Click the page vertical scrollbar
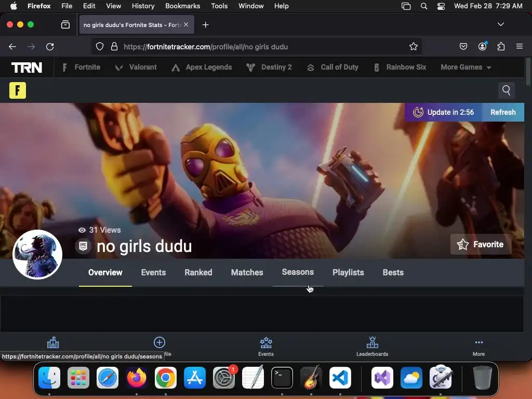The width and height of the screenshot is (532, 399). 528,72
